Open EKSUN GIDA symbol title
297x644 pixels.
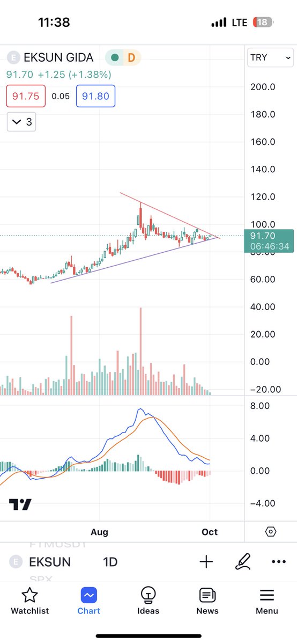58,57
